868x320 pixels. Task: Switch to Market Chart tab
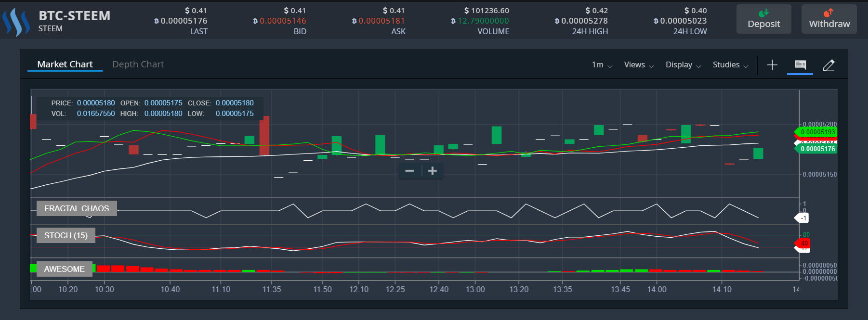point(65,64)
